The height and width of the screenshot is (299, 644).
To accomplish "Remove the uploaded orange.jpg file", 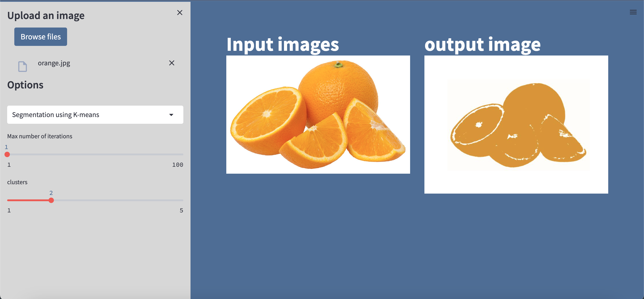I will click(172, 63).
